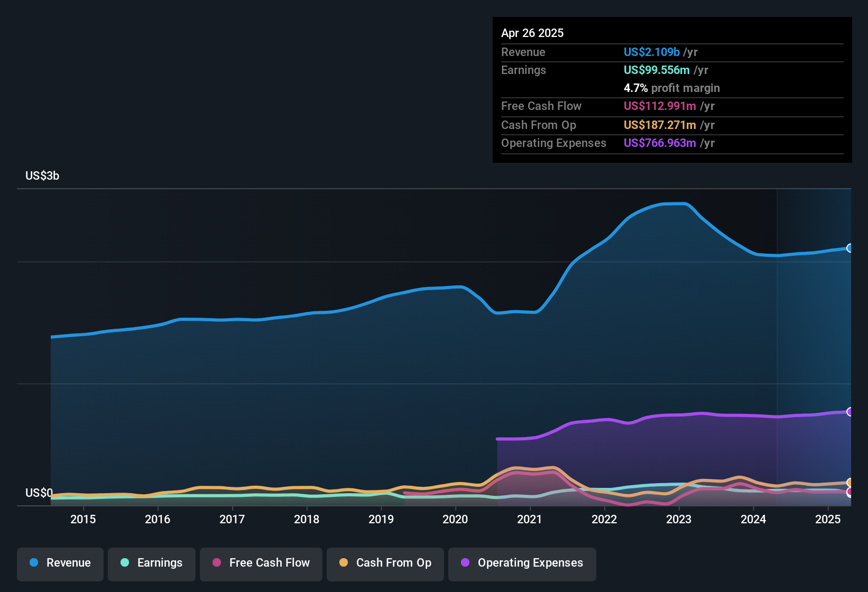Select the Operating Expenses endpoint marker
This screenshot has width=868, height=592.
point(850,411)
